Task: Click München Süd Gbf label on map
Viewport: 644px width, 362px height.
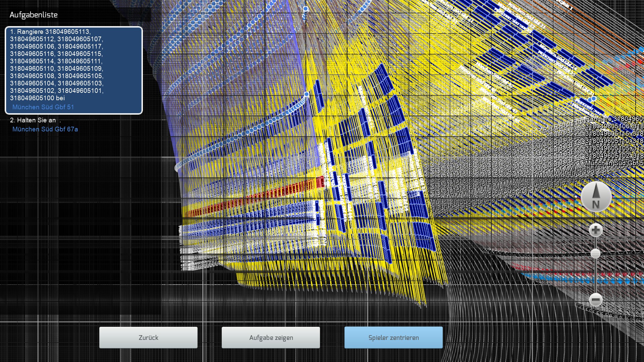Action: coord(614,163)
